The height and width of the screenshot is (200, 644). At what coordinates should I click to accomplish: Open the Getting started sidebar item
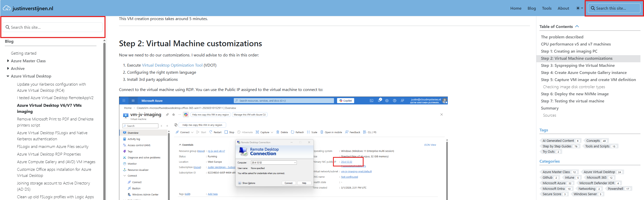click(24, 53)
